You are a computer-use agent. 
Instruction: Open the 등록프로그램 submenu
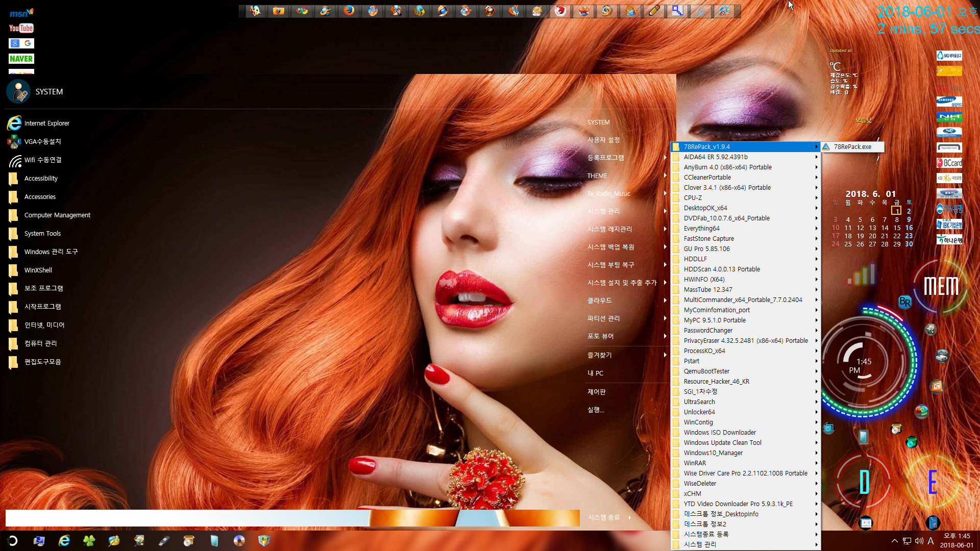627,158
